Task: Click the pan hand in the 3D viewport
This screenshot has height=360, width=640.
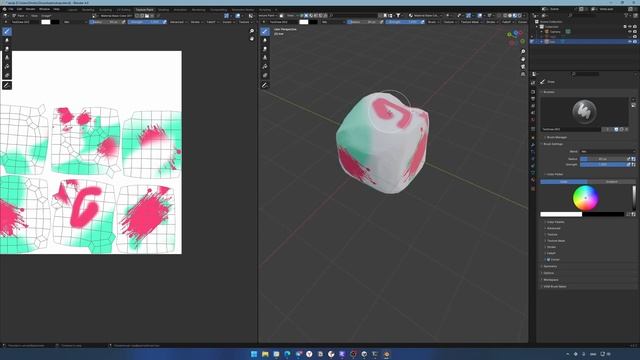Action: click(523, 59)
